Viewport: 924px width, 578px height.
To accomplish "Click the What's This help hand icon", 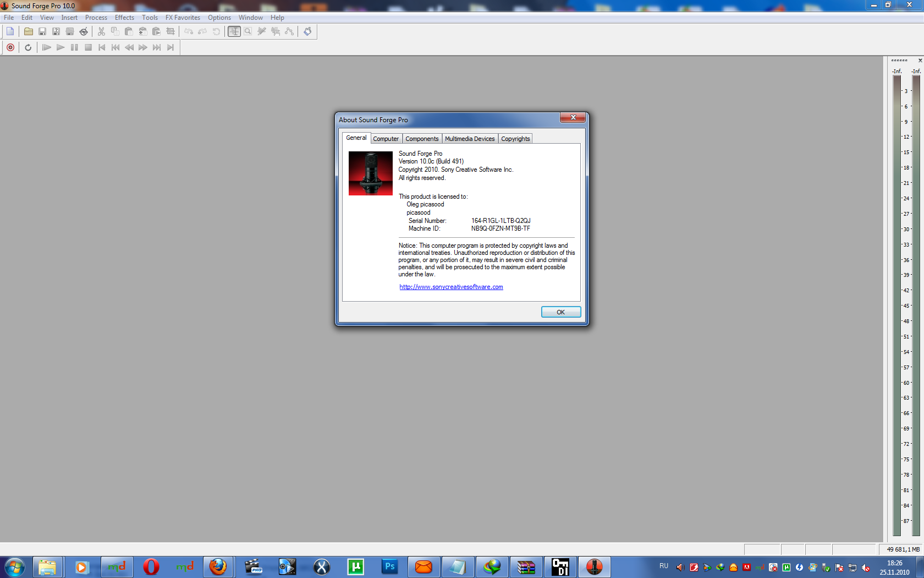I will tap(307, 31).
